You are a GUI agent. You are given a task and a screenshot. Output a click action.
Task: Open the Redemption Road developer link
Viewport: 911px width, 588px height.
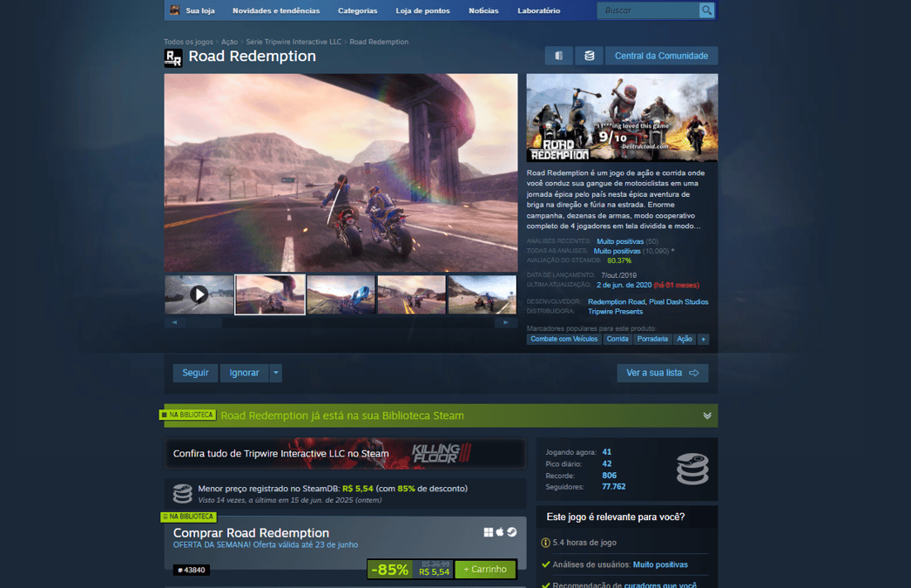[617, 302]
